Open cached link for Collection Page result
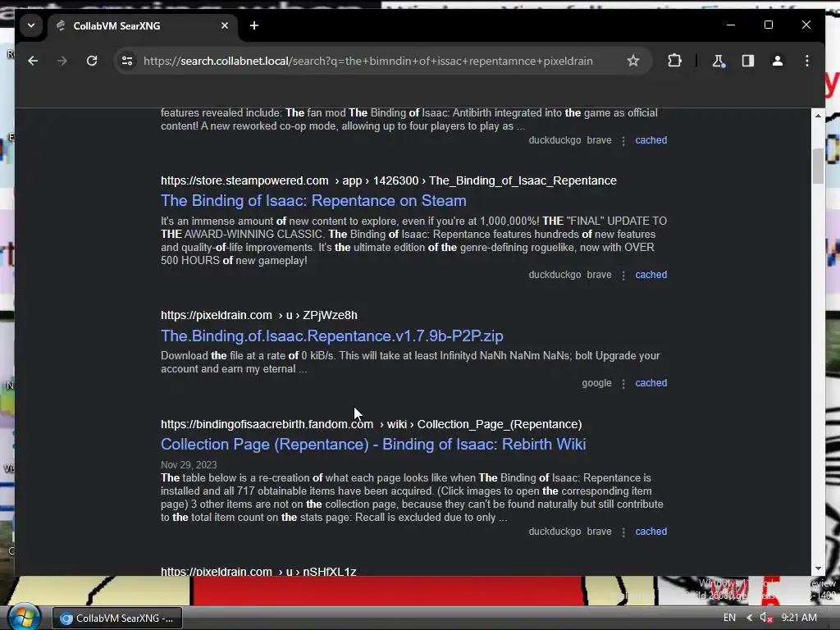The height and width of the screenshot is (630, 840). [x=651, y=532]
